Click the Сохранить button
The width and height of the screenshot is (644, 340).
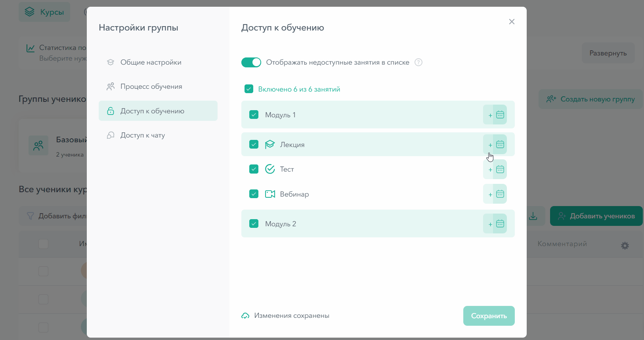[x=489, y=316]
